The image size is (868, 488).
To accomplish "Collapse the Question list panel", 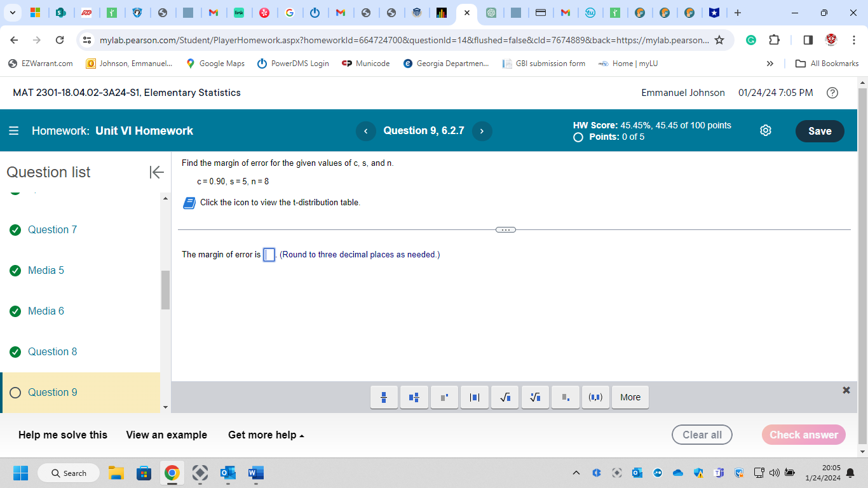I will (x=156, y=172).
